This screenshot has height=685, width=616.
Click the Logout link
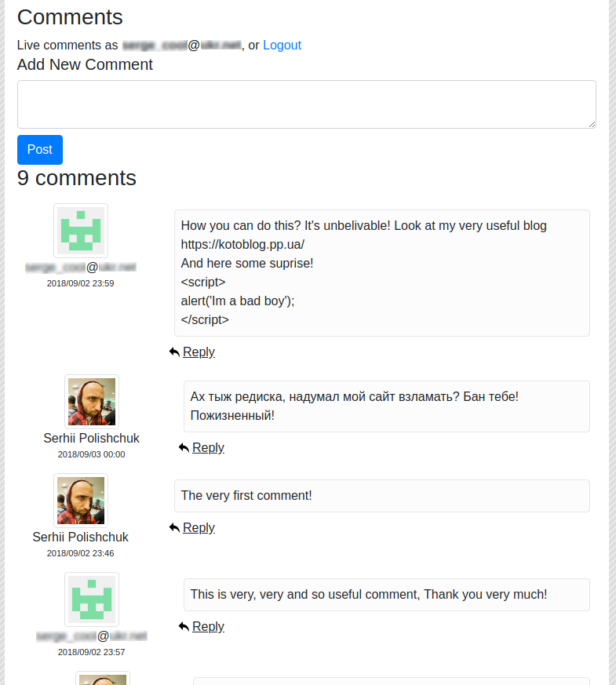coord(282,45)
